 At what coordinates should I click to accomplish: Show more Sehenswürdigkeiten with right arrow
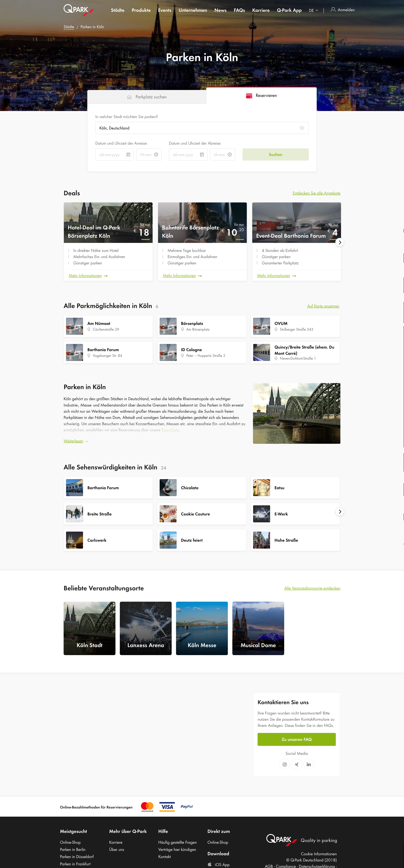coord(340,512)
